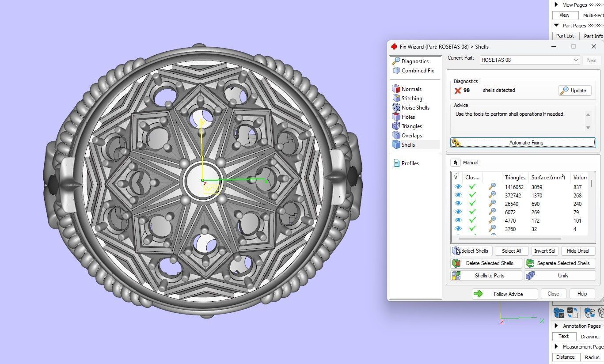Open Overlaps fixing step
This screenshot has width=604, height=364.
tap(406, 136)
